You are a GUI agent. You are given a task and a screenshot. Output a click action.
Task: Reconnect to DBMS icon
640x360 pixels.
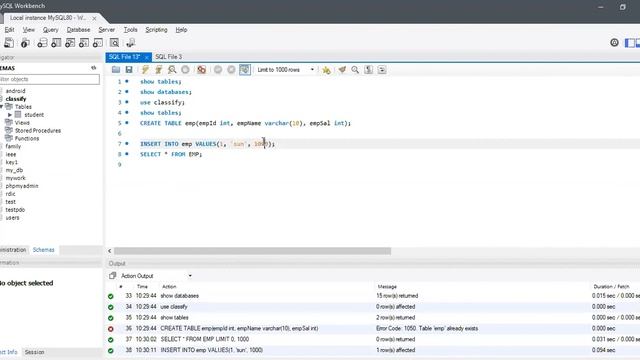(x=131, y=43)
